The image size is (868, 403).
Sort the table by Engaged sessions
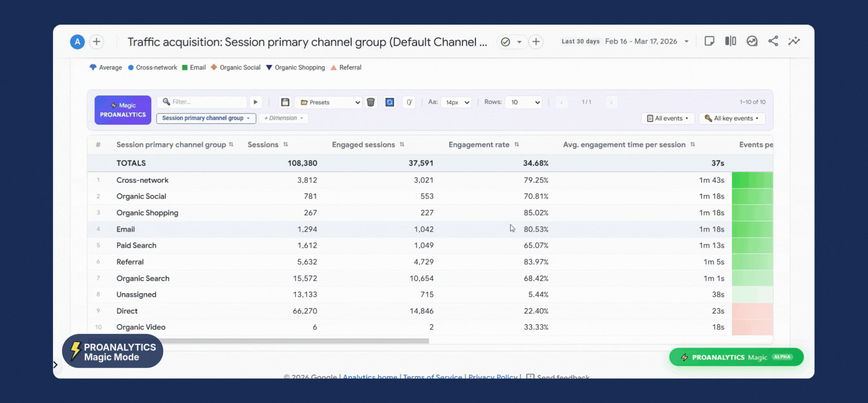[x=368, y=144]
